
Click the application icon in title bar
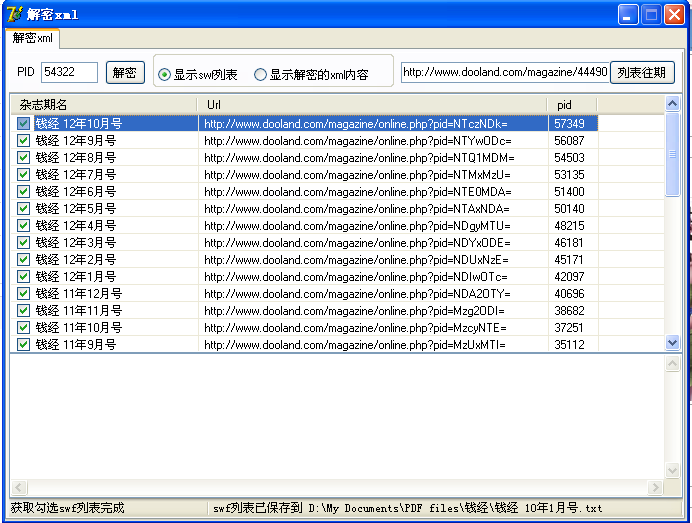pyautogui.click(x=14, y=14)
